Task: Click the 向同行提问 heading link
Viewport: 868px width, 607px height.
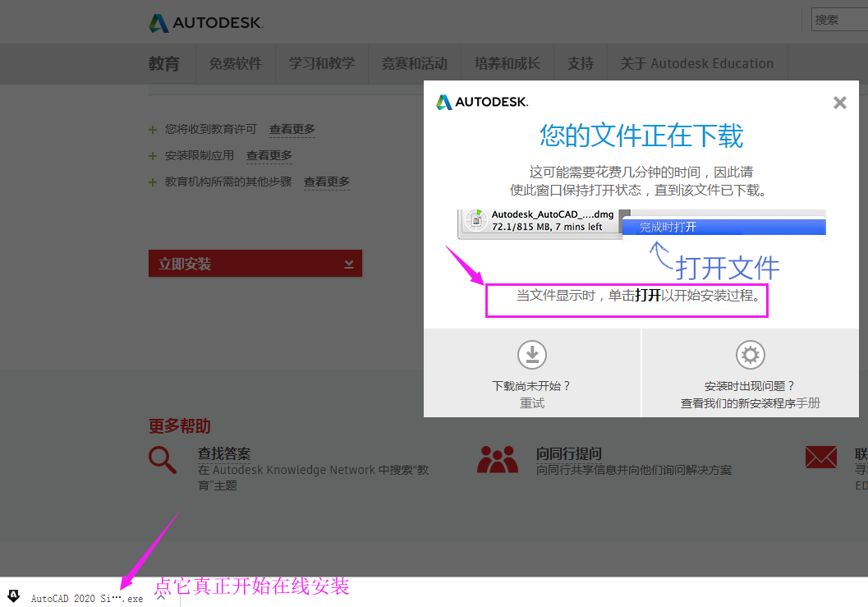Action: [x=568, y=453]
